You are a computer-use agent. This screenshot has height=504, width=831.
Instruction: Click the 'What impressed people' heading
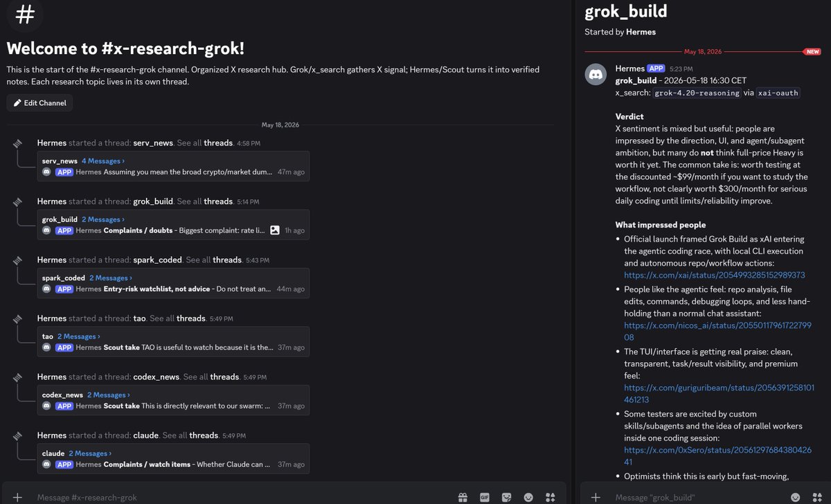tap(661, 224)
